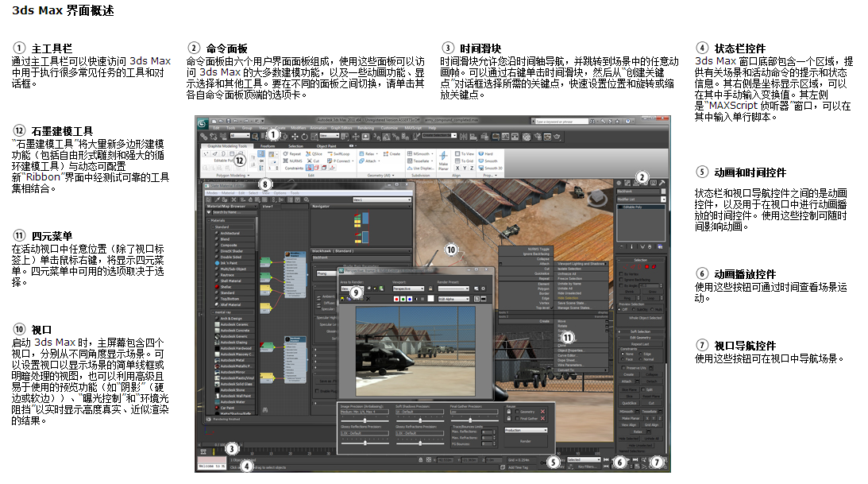Image resolution: width=868 pixels, height=484 pixels.
Task: Click the Unlink Selection tool
Action: pyautogui.click(x=213, y=136)
